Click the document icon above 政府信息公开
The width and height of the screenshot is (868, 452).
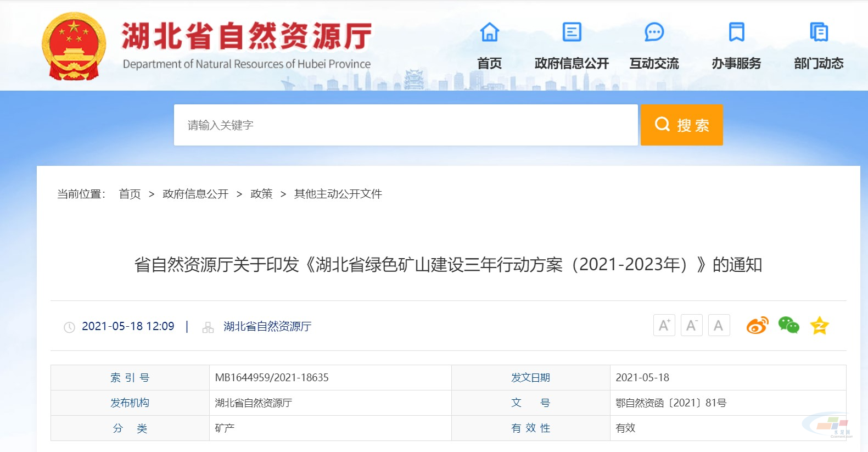[572, 32]
